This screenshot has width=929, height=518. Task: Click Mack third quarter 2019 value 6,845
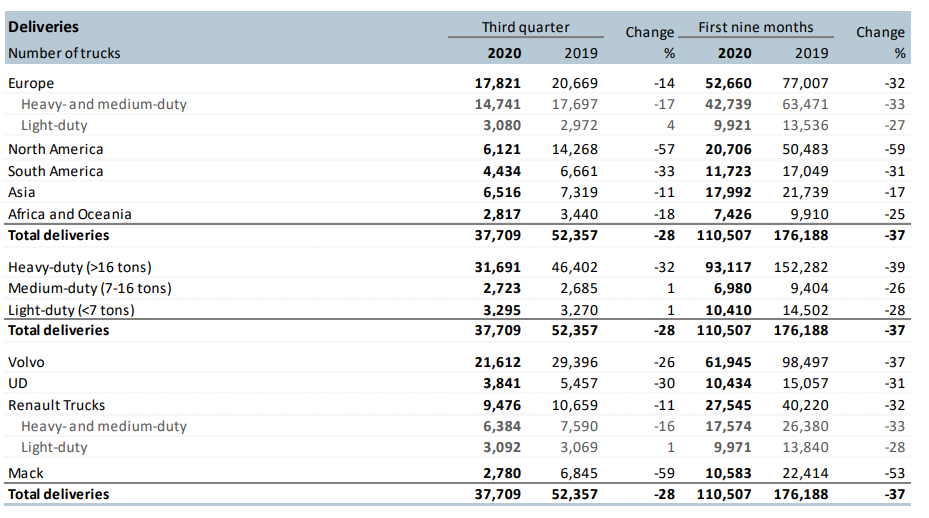click(x=579, y=474)
